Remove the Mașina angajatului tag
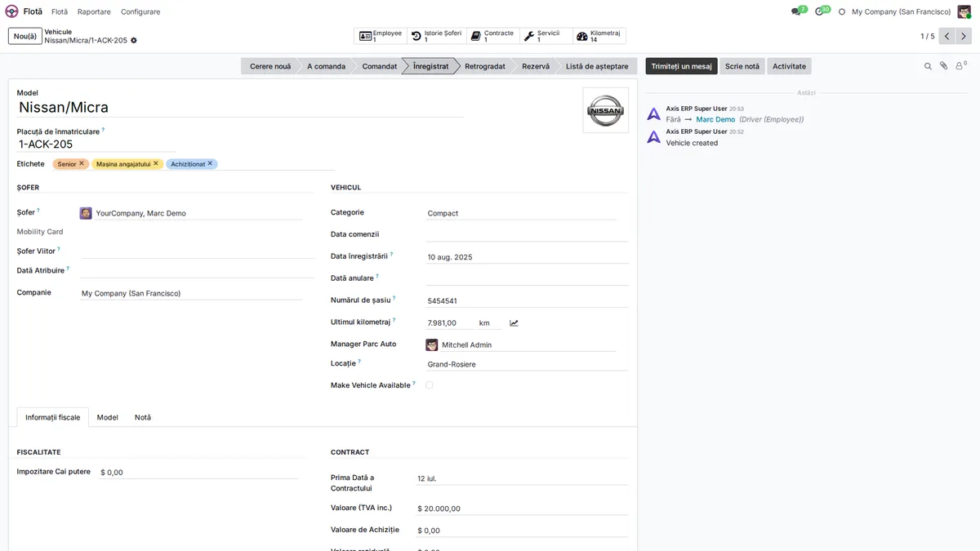 click(155, 163)
